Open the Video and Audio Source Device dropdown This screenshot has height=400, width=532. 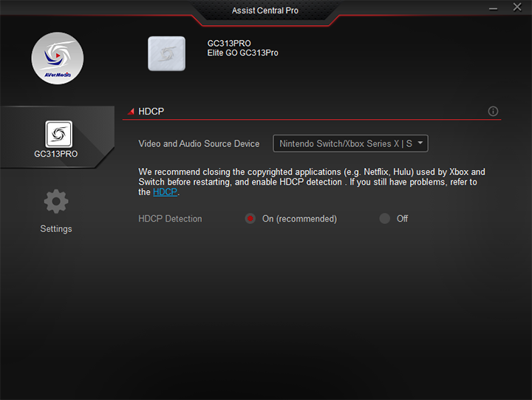[345, 143]
